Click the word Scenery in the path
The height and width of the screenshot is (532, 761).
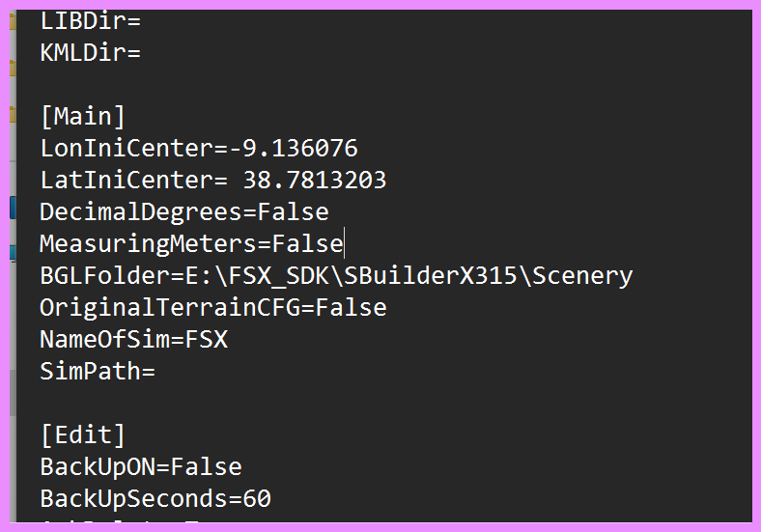(583, 276)
